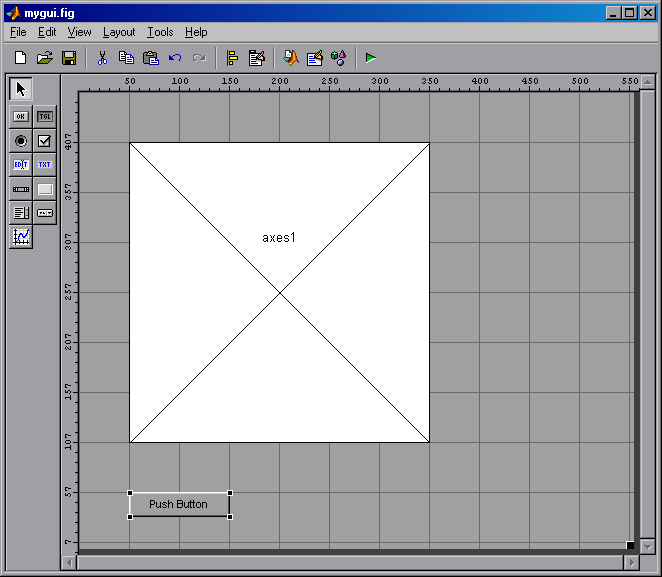The height and width of the screenshot is (577, 662).
Task: Choose the Popup Menu component tool
Action: tap(45, 212)
